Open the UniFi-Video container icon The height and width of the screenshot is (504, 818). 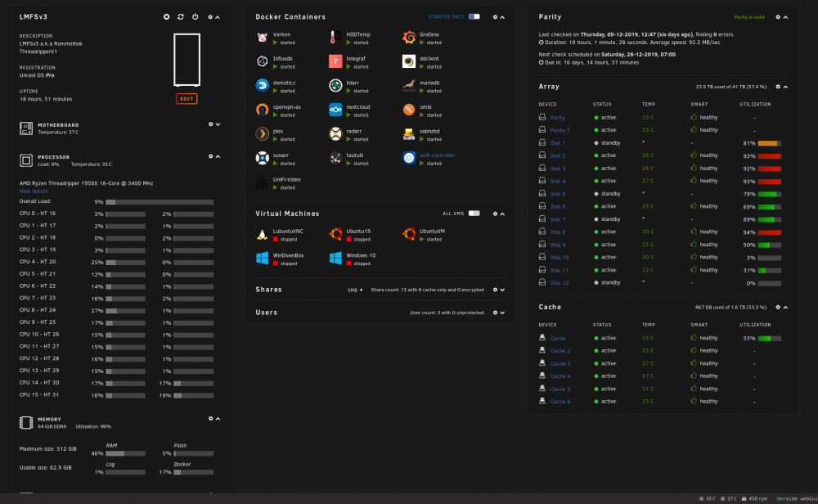[x=263, y=182]
